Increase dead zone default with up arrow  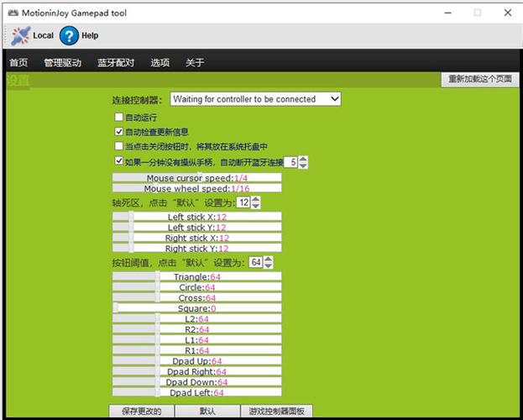[x=256, y=199]
